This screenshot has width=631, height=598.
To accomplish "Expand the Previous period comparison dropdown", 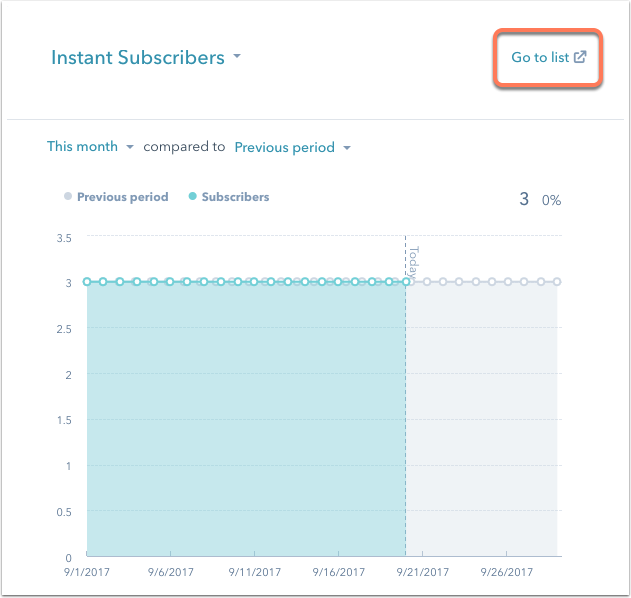I will tap(293, 147).
